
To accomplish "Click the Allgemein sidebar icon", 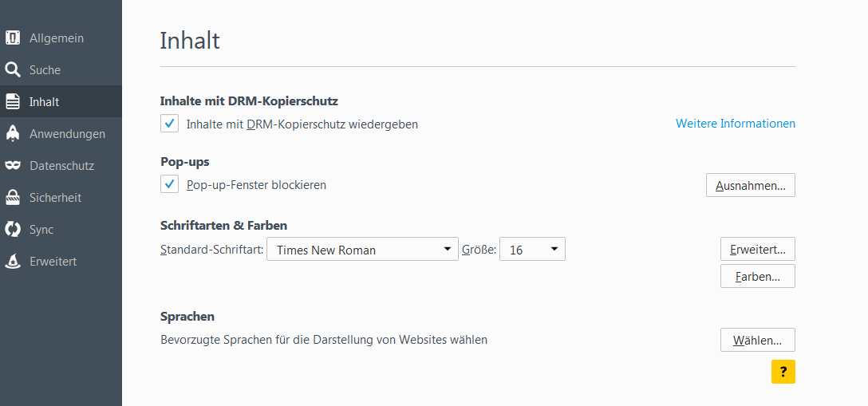I will (13, 38).
